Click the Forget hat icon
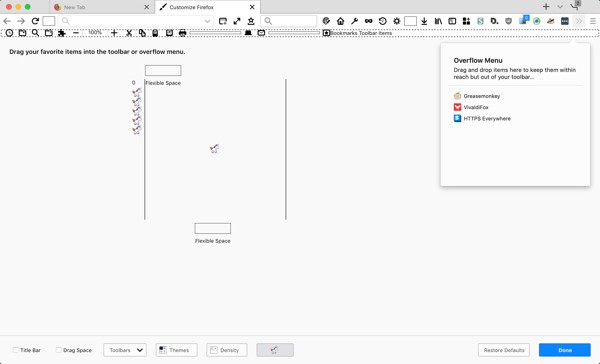Screen dimensions: 600x364 click(248, 33)
